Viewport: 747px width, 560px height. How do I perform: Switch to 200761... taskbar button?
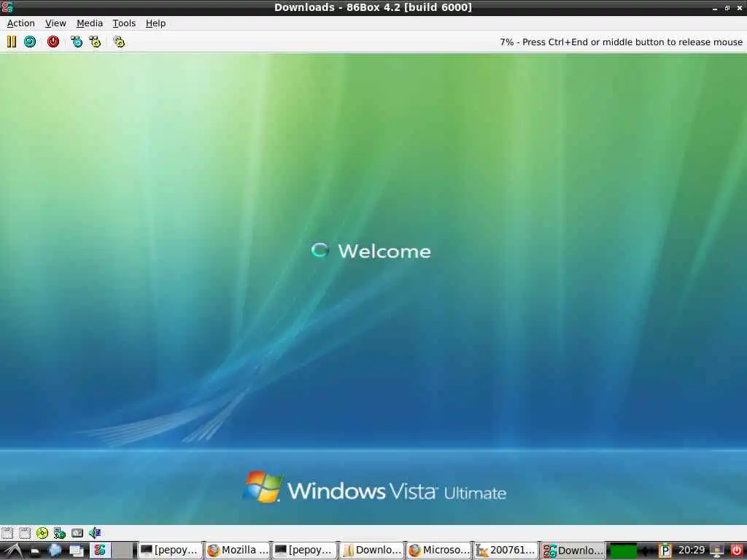click(506, 551)
